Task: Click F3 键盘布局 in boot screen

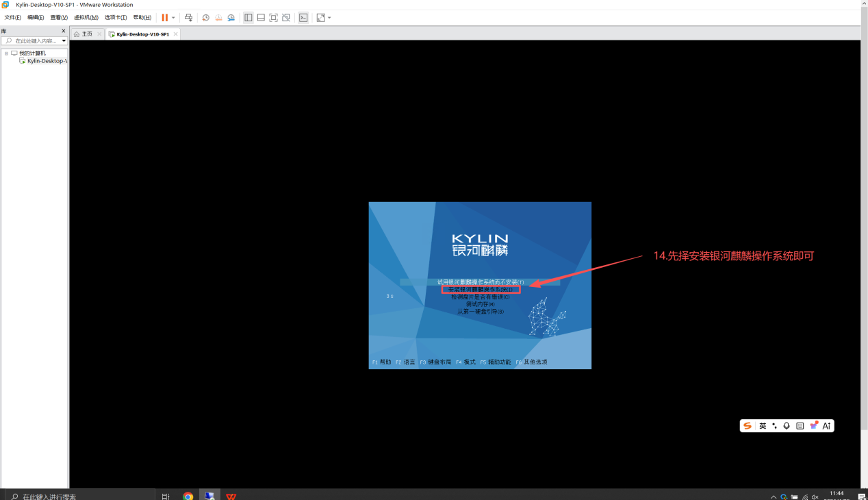Action: [436, 362]
